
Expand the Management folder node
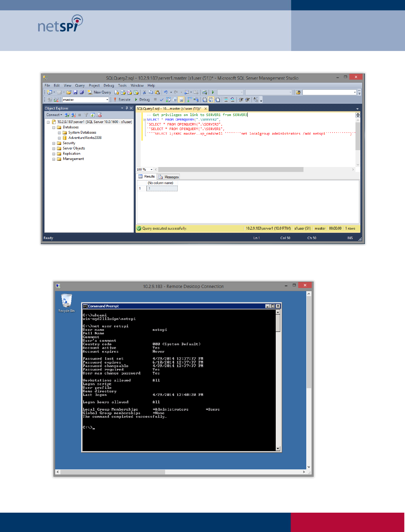[x=54, y=159]
